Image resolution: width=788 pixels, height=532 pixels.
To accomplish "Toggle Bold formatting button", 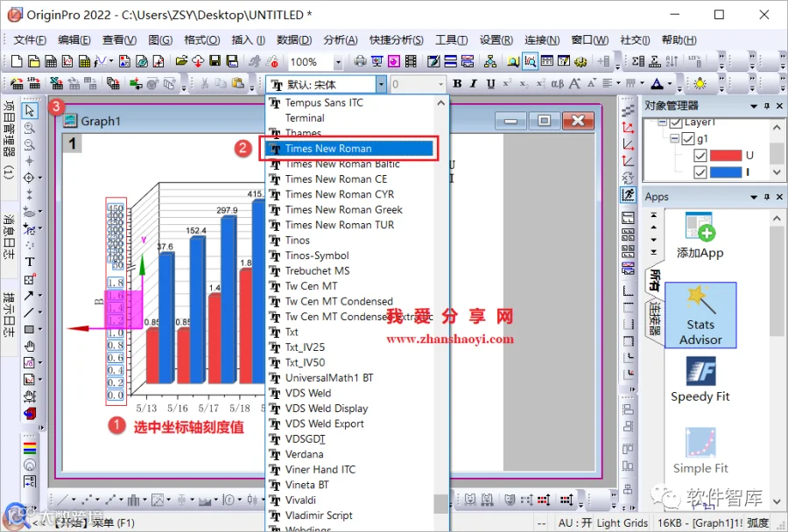I will (457, 84).
